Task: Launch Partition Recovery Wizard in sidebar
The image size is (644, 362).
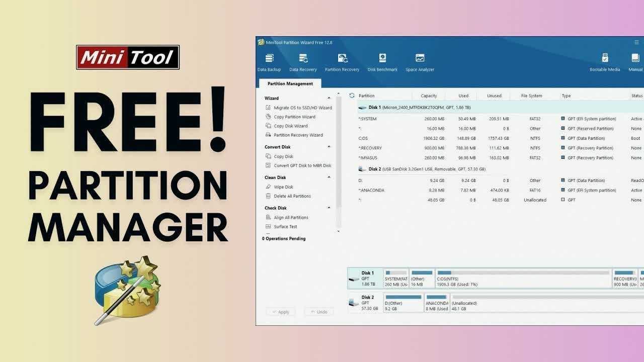Action: pos(294,135)
